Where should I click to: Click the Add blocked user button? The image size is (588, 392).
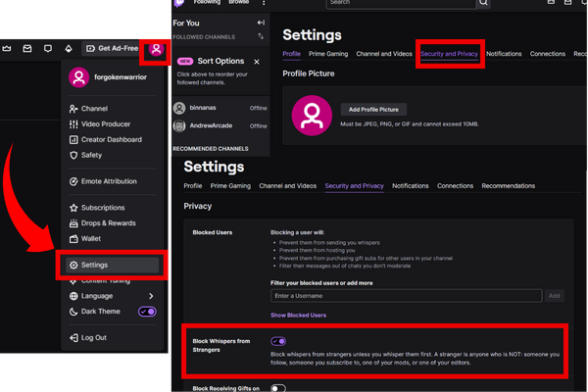point(555,296)
